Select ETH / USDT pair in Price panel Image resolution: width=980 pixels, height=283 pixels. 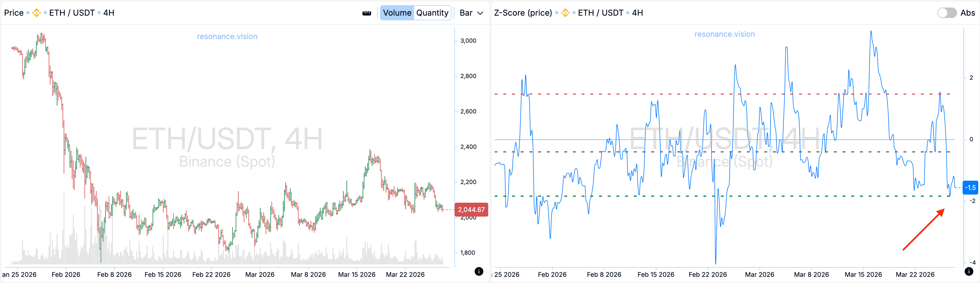tap(72, 13)
